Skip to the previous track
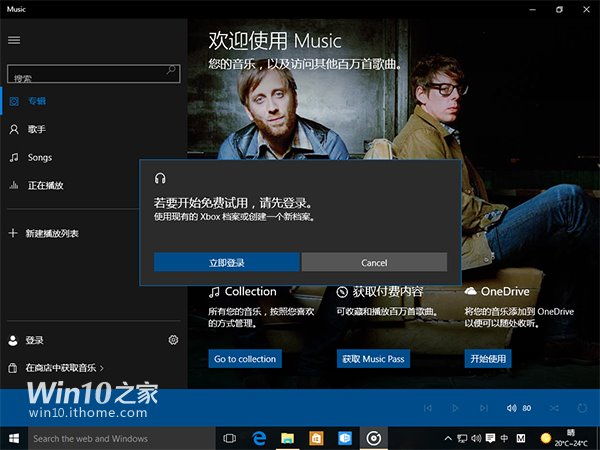 point(428,408)
